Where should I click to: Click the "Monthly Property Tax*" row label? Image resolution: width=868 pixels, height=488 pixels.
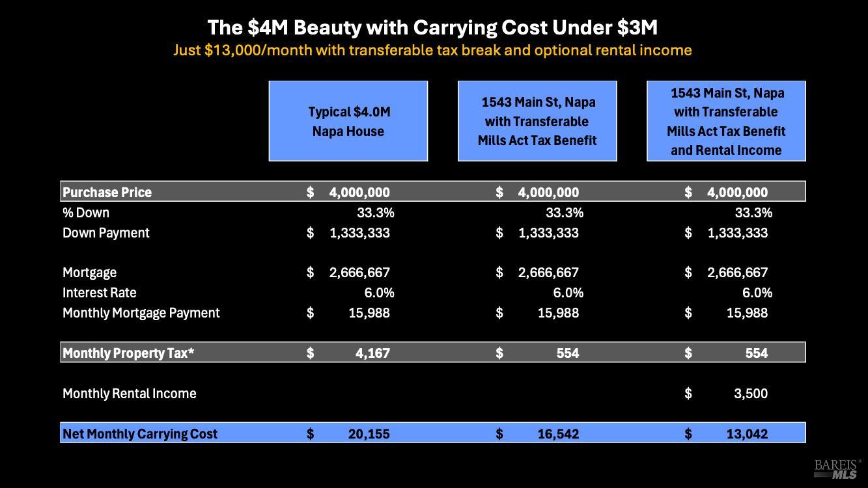coord(128,353)
